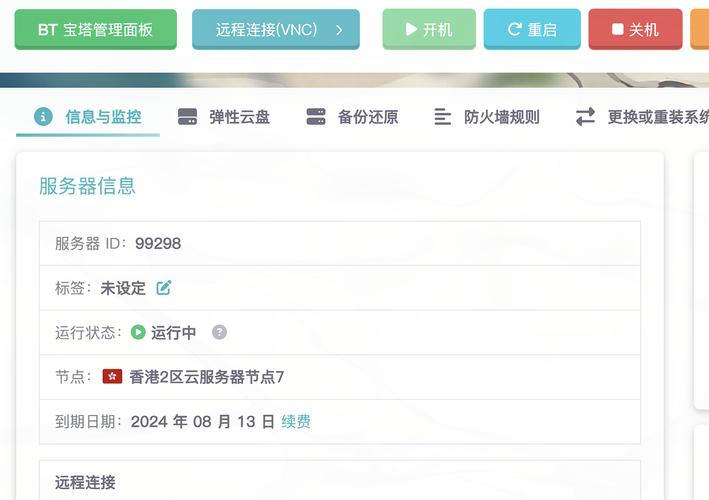Click the node name 香港2区云服务器节点7
The width and height of the screenshot is (709, 500).
[x=207, y=377]
